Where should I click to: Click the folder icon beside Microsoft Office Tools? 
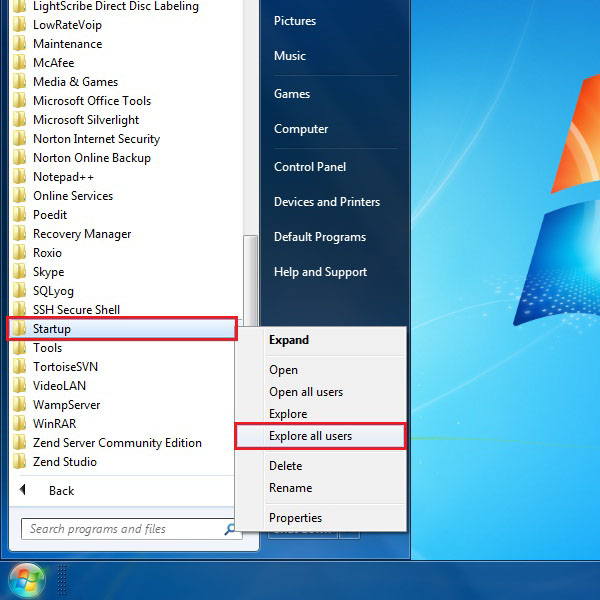pos(19,101)
